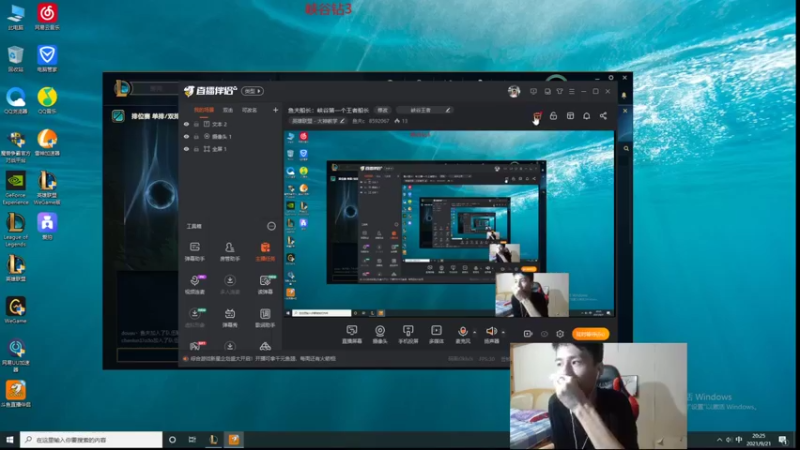Show hidden system tray icons
The image size is (800, 450).
point(719,439)
